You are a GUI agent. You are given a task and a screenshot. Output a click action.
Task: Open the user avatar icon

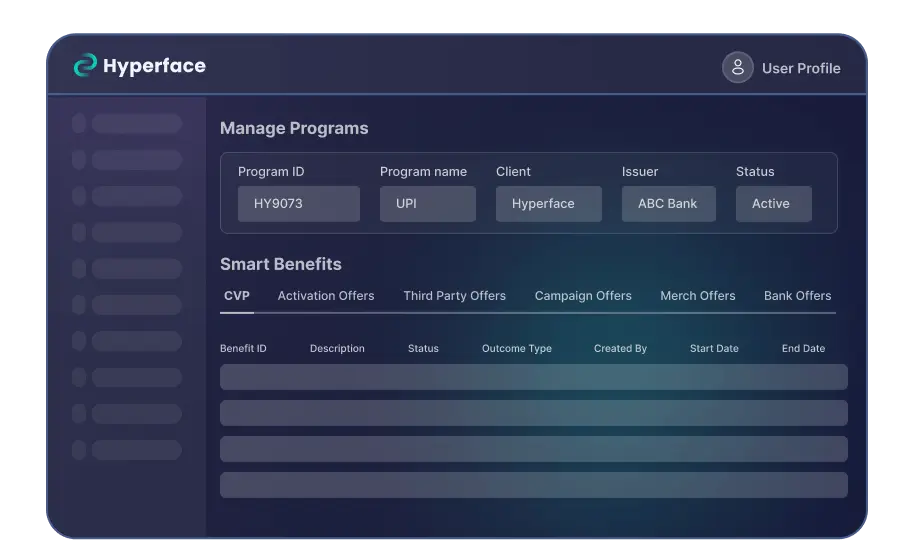point(738,68)
